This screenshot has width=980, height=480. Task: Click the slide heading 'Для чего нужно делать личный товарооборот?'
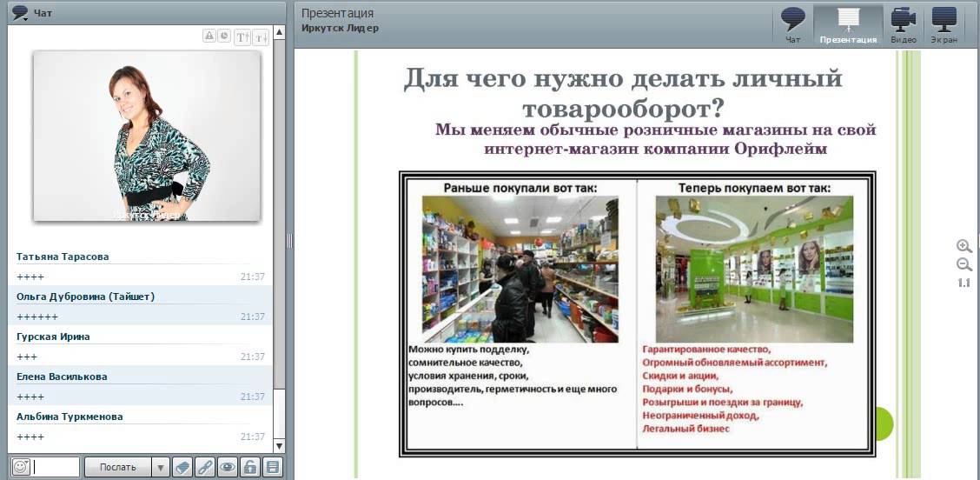(623, 93)
